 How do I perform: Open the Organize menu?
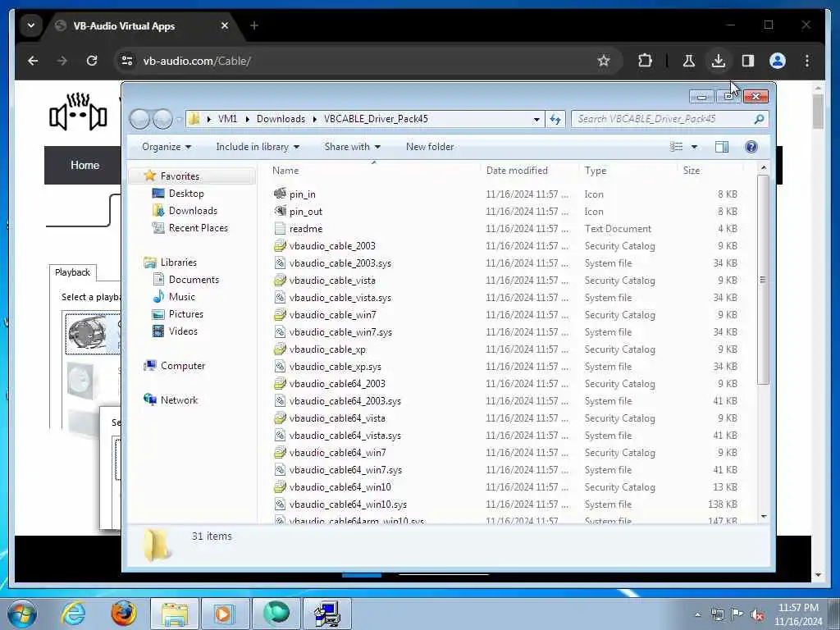(166, 147)
